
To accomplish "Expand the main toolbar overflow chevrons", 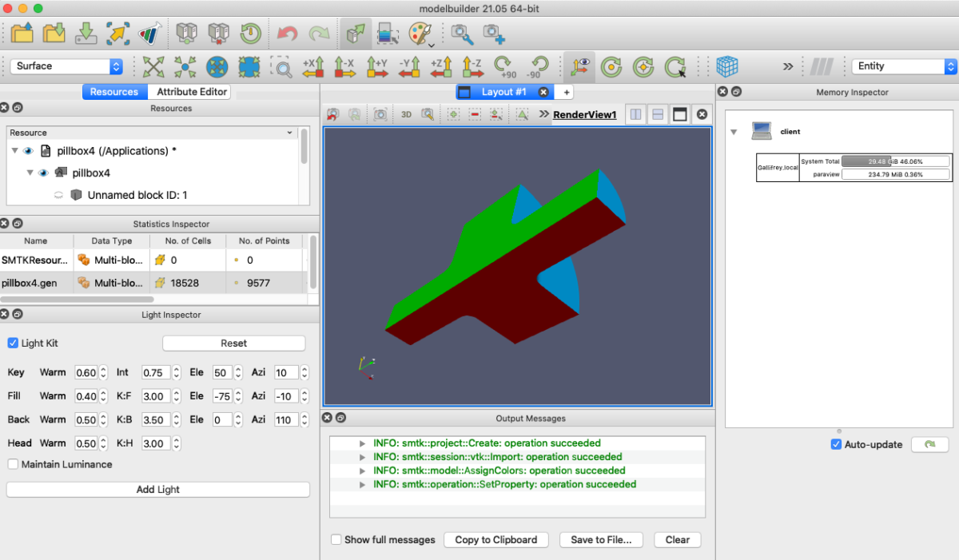I will tap(788, 66).
